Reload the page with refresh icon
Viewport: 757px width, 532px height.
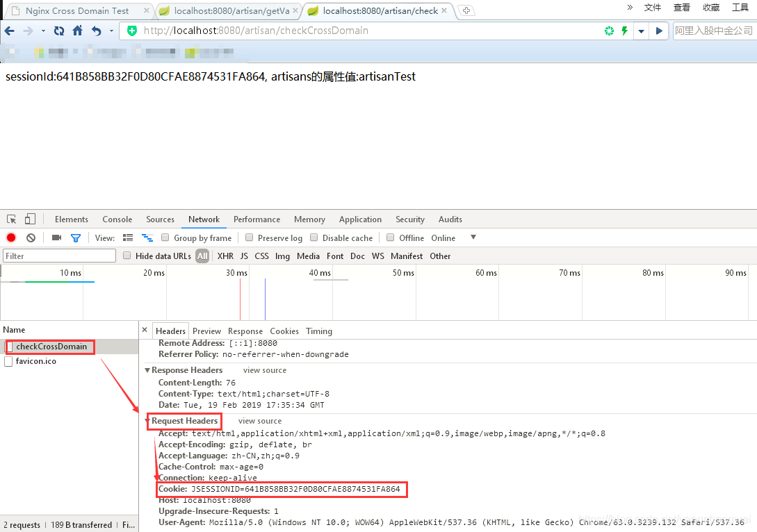pos(59,31)
